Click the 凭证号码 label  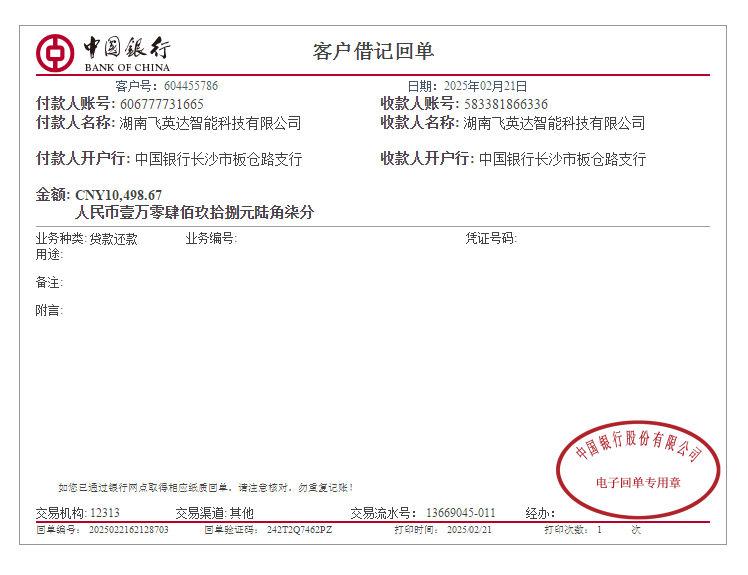pyautogui.click(x=491, y=238)
